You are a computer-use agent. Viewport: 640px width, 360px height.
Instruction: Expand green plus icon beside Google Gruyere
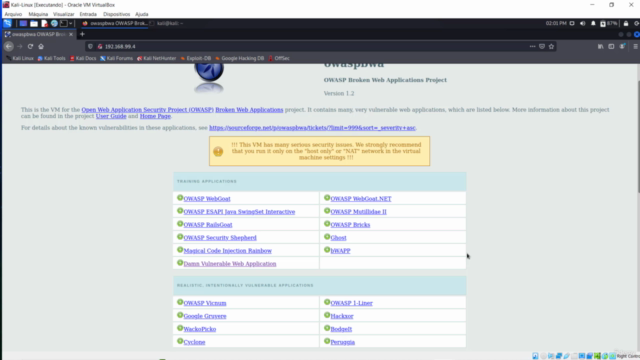[180, 315]
